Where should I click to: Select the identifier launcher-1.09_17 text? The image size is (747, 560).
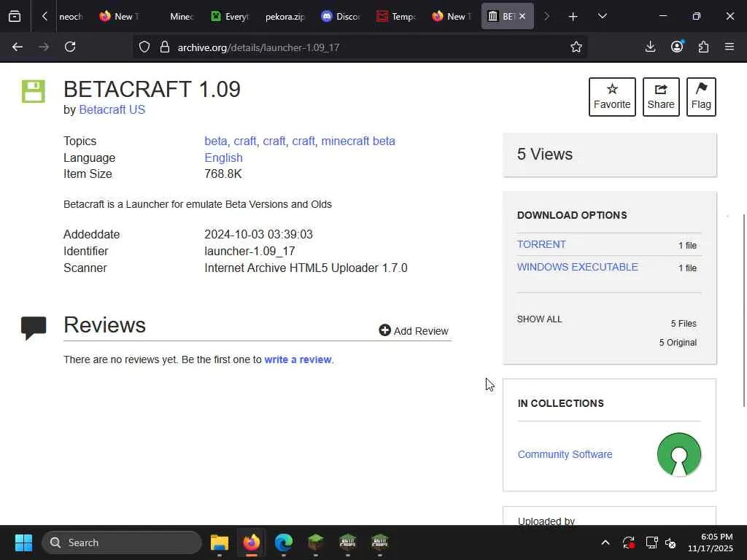249,251
